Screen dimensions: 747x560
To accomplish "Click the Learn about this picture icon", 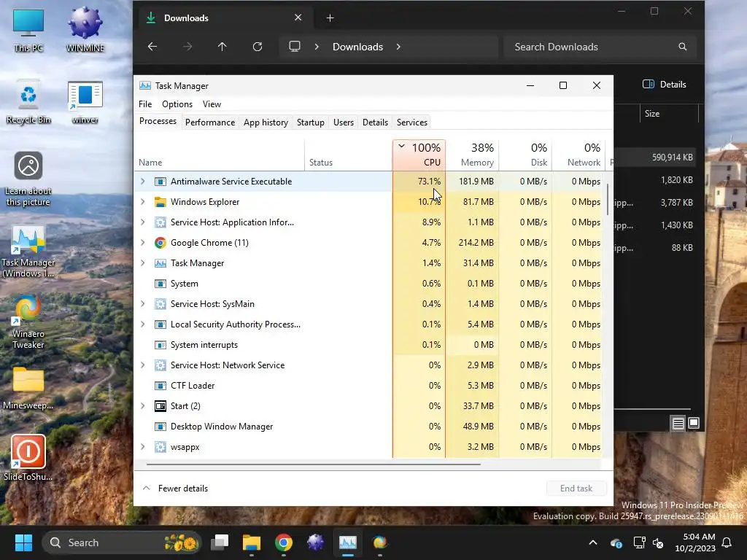I will pyautogui.click(x=28, y=179).
